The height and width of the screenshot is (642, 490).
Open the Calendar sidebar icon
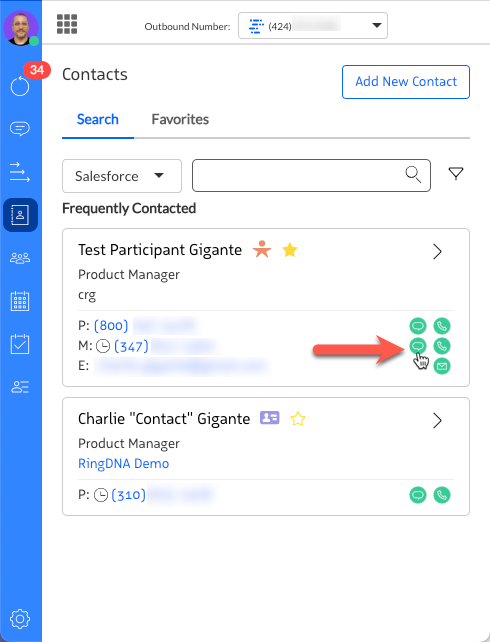20,301
